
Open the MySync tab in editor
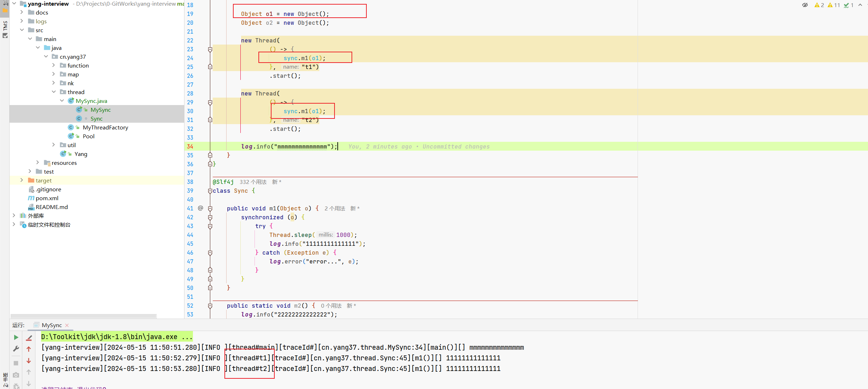[50, 325]
